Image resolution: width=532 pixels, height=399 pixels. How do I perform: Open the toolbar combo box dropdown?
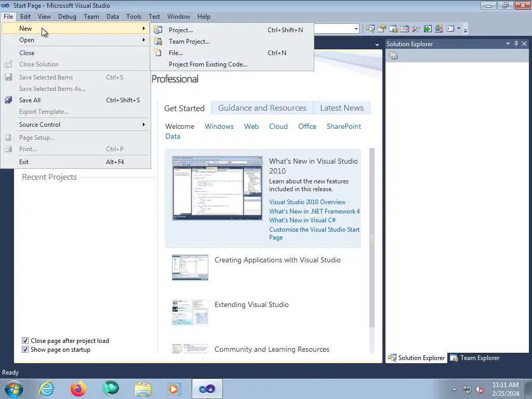(x=356, y=29)
